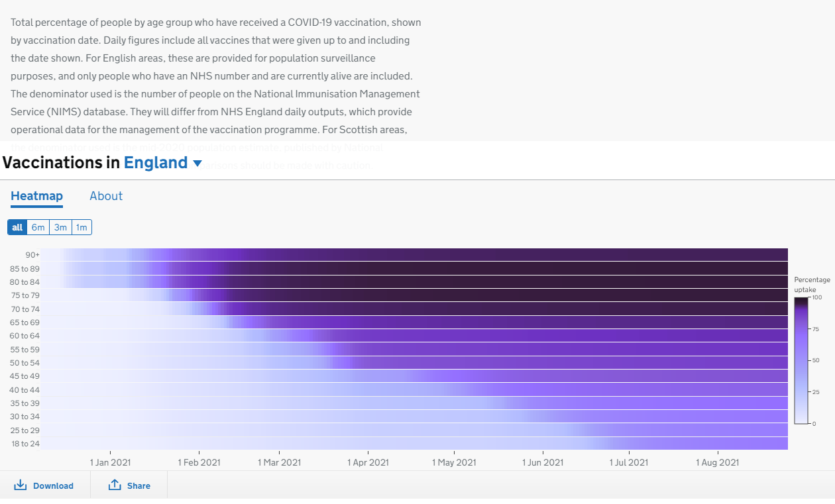Image resolution: width=835 pixels, height=504 pixels.
Task: Click the 18 to 24 heatmap row
Action: tap(414, 443)
